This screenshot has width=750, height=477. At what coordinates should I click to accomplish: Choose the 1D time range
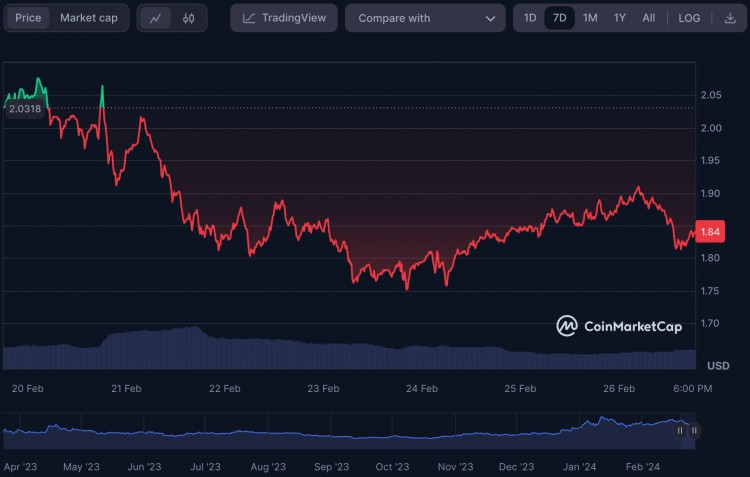(x=530, y=18)
